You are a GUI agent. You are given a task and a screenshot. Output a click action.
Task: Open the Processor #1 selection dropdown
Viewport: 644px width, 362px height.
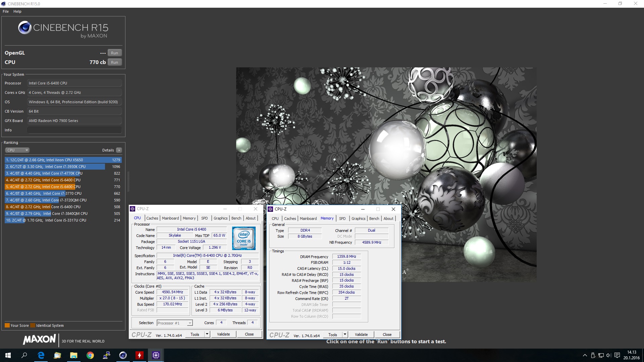175,323
